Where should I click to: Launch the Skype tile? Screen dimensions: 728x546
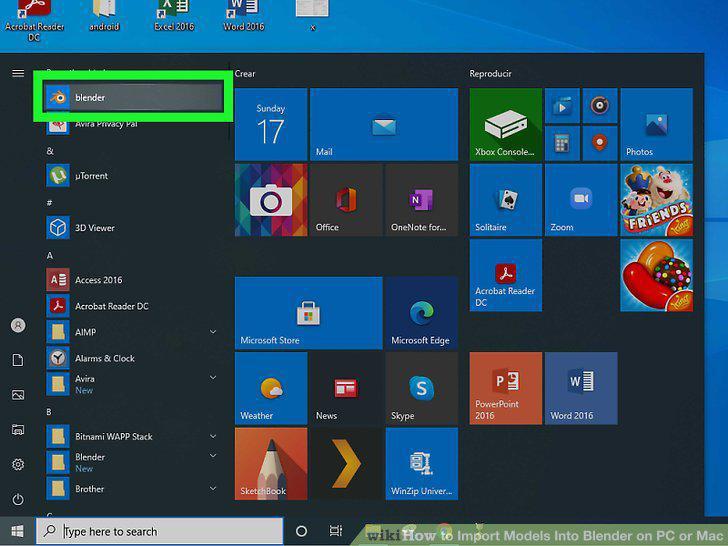pos(422,389)
